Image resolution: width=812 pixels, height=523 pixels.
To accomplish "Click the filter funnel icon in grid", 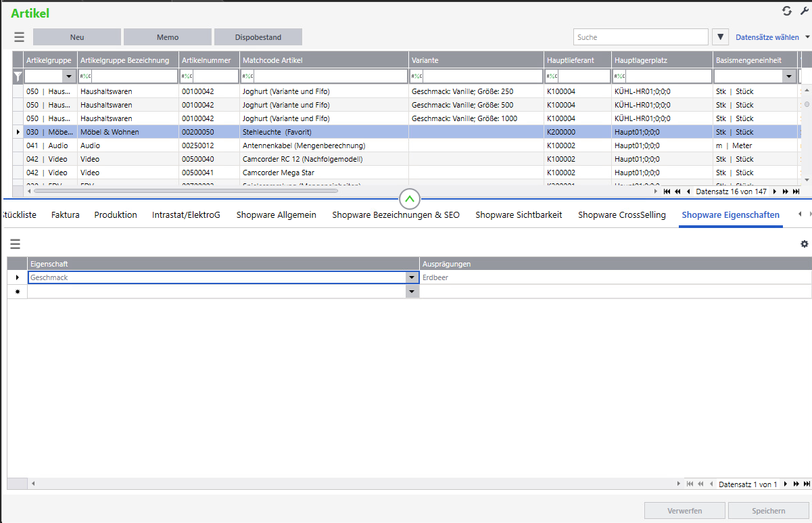I will [x=18, y=76].
